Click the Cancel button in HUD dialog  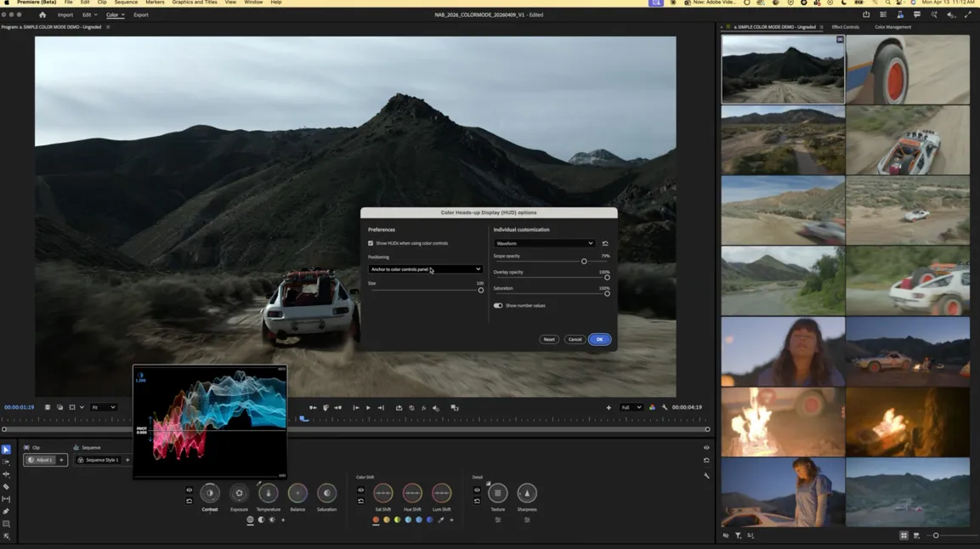575,339
